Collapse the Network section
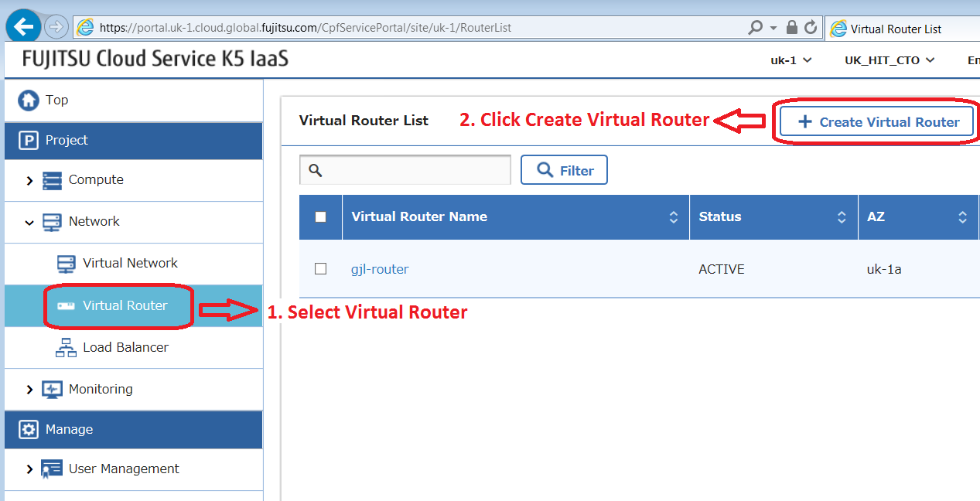Image resolution: width=980 pixels, height=501 pixels. pos(29,223)
